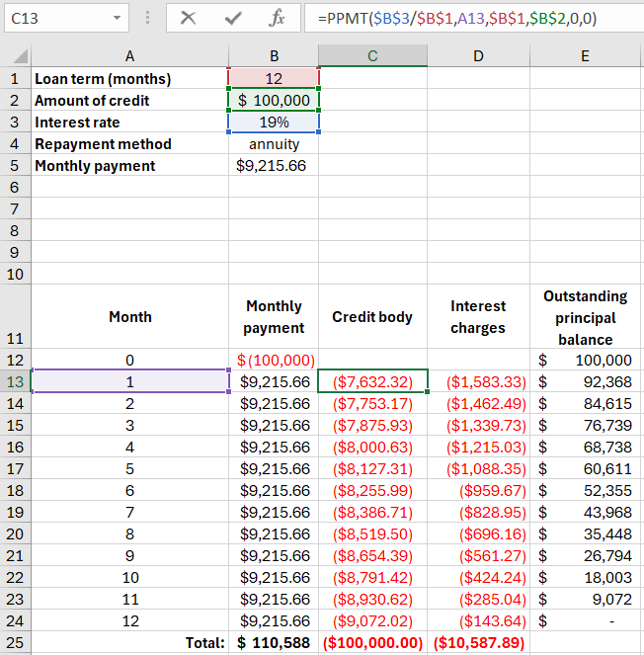Select balance cell showing 60,611
This screenshot has width=644, height=655.
pyautogui.click(x=585, y=468)
